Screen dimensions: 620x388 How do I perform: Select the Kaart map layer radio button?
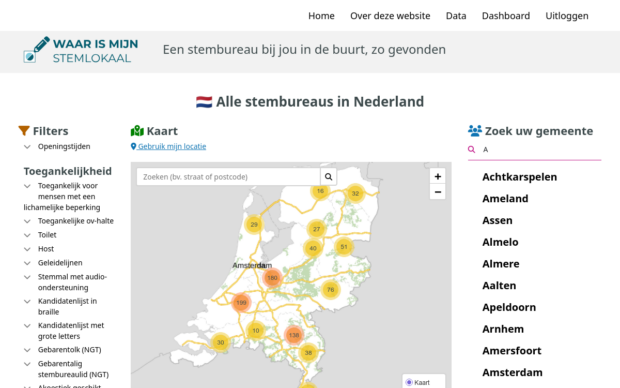pos(409,382)
